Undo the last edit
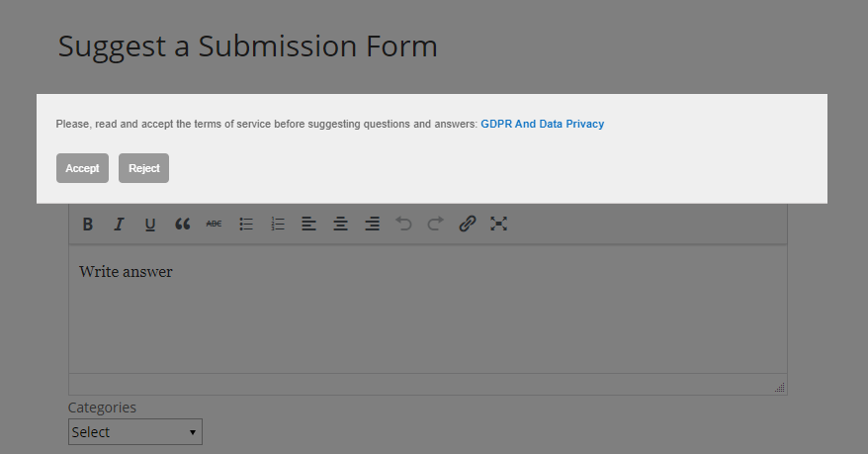The width and height of the screenshot is (868, 454). (x=403, y=225)
